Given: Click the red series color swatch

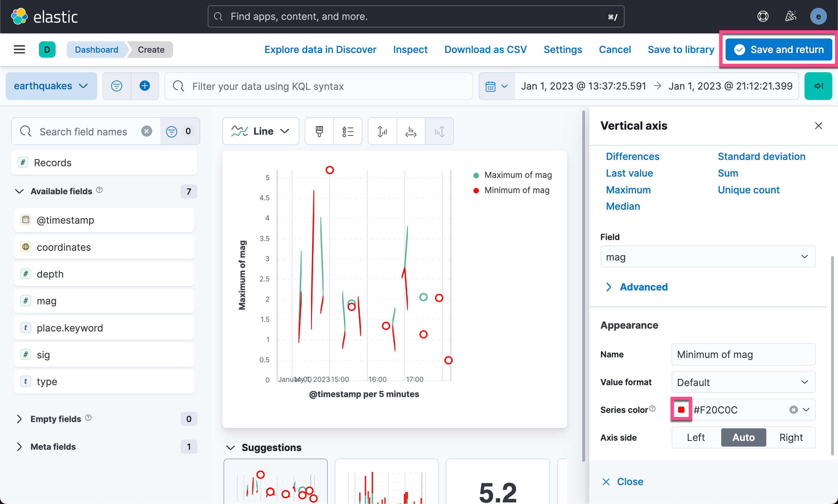Looking at the screenshot, I should coord(681,410).
